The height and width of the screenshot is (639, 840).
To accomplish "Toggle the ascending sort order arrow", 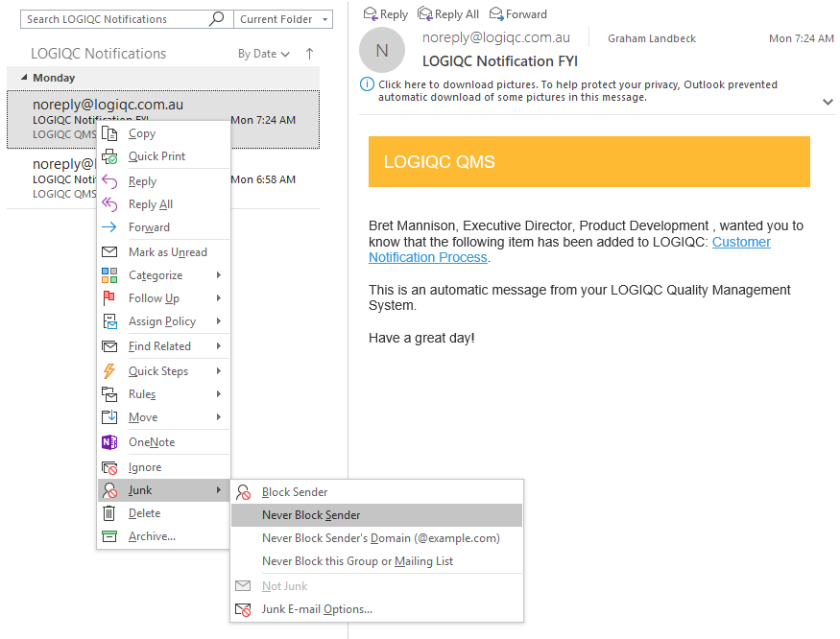I will pyautogui.click(x=308, y=54).
